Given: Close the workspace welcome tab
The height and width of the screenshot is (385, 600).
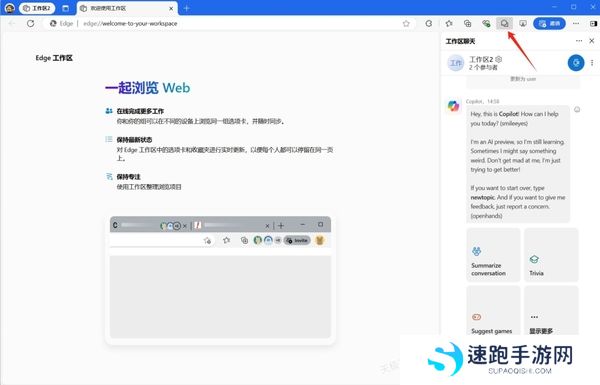Looking at the screenshot, I should [171, 8].
